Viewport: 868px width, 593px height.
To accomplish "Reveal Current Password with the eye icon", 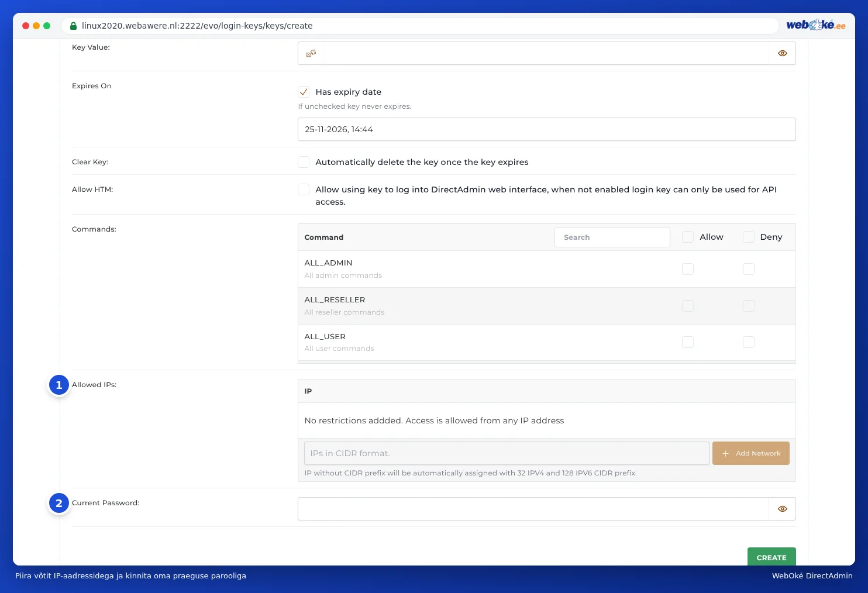I will (782, 509).
